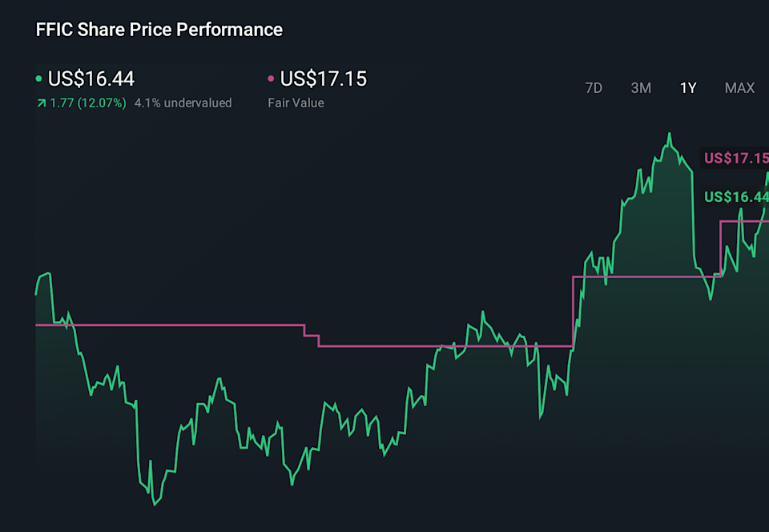The height and width of the screenshot is (532, 769).
Task: Click the tallest upward step of pink fair value line
Action: click(573, 311)
